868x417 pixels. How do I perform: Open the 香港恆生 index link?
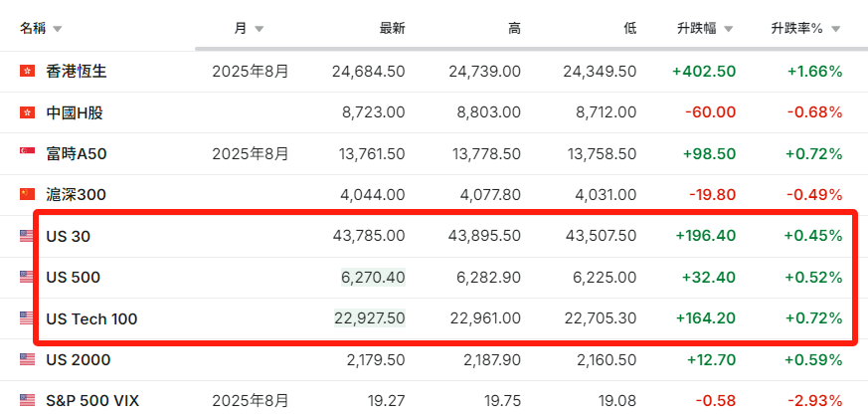[x=77, y=72]
